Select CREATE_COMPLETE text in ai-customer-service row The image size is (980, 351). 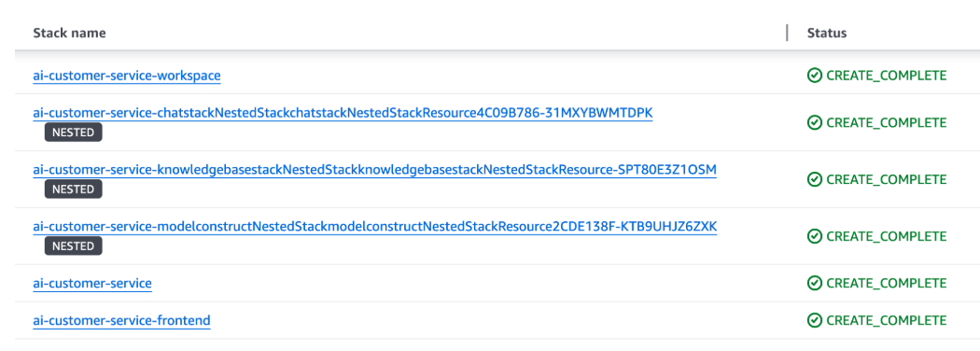887,284
